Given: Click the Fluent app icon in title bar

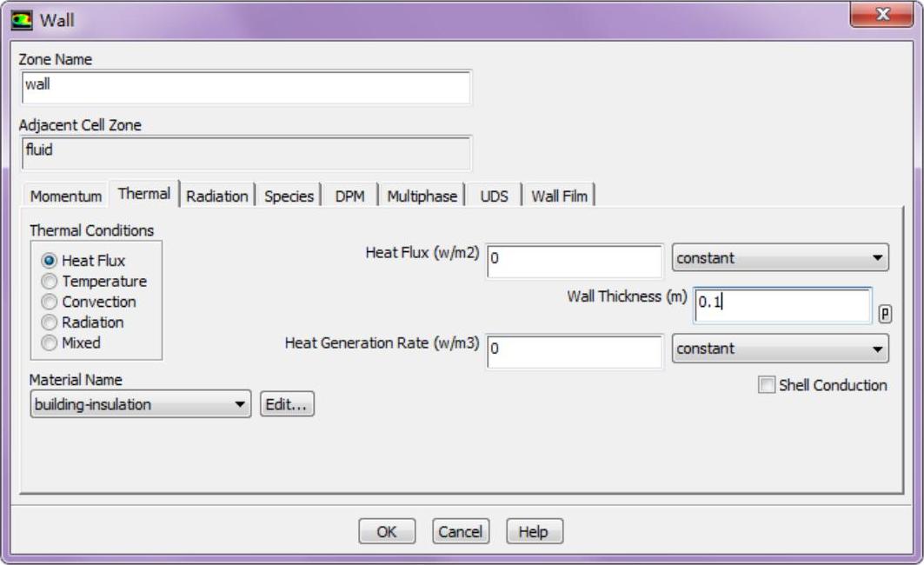Looking at the screenshot, I should point(22,20).
